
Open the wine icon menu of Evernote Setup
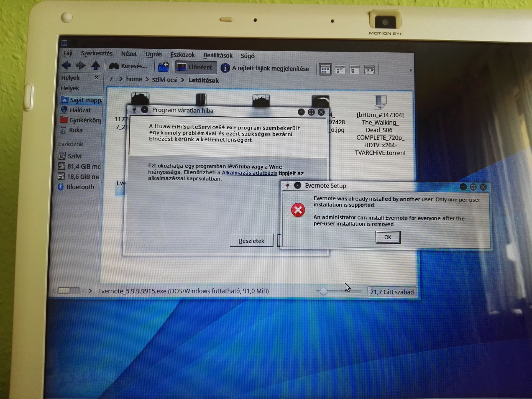(288, 186)
